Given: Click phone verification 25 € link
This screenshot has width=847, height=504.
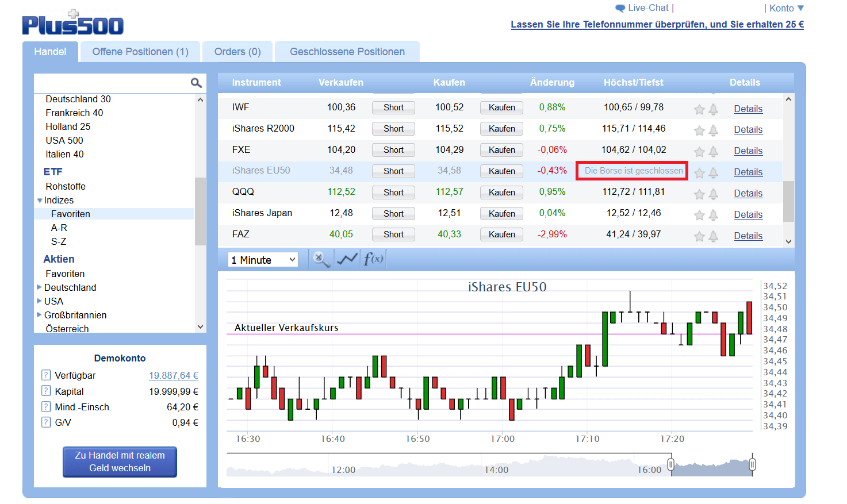Looking at the screenshot, I should (657, 24).
